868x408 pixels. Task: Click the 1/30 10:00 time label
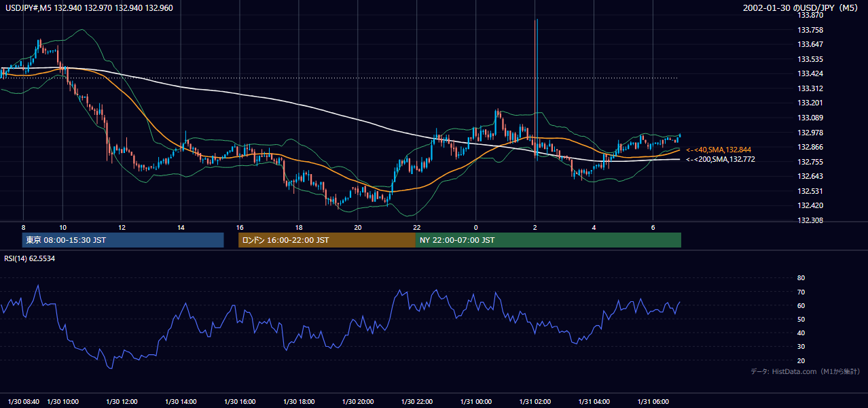pos(62,402)
